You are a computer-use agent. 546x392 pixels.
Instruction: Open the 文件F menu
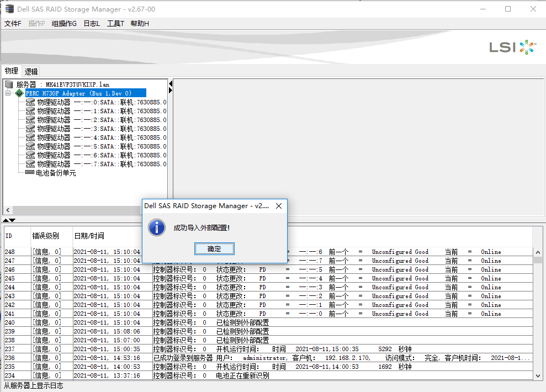click(13, 24)
